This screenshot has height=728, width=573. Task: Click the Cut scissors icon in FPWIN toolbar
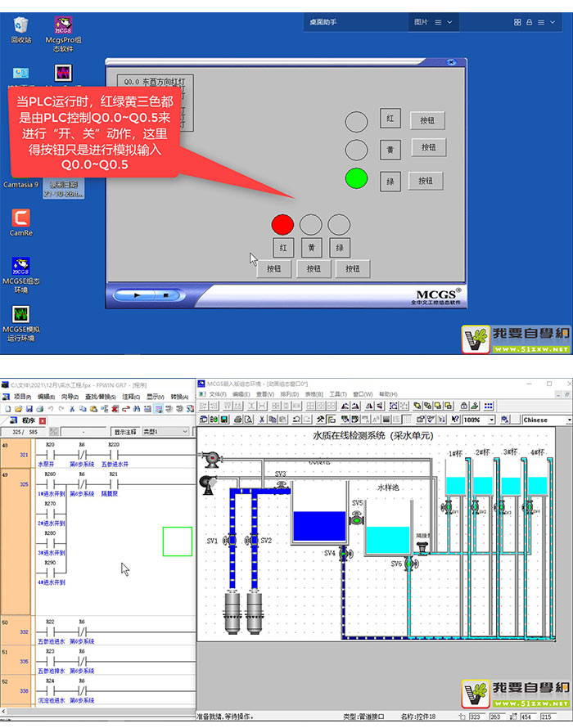pyautogui.click(x=72, y=408)
